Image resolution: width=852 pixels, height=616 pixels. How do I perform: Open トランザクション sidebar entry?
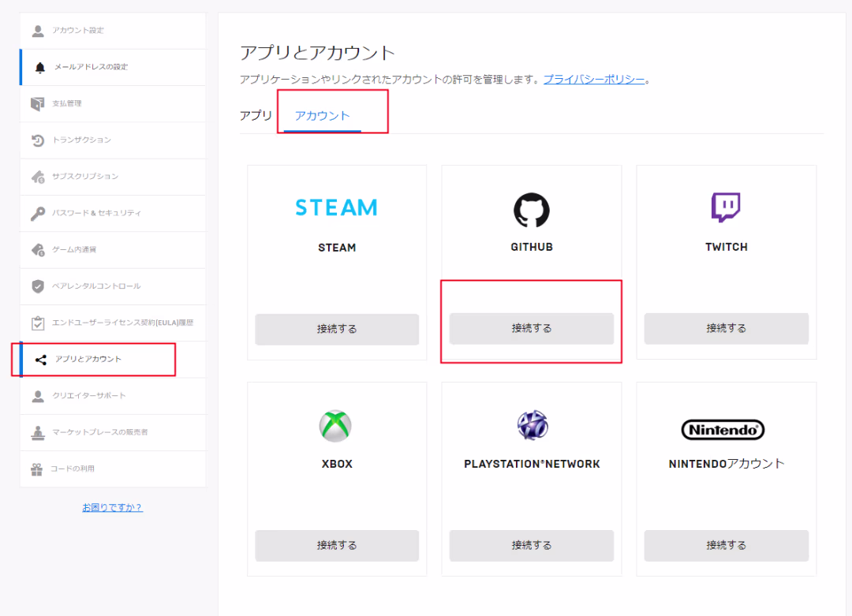point(113,140)
